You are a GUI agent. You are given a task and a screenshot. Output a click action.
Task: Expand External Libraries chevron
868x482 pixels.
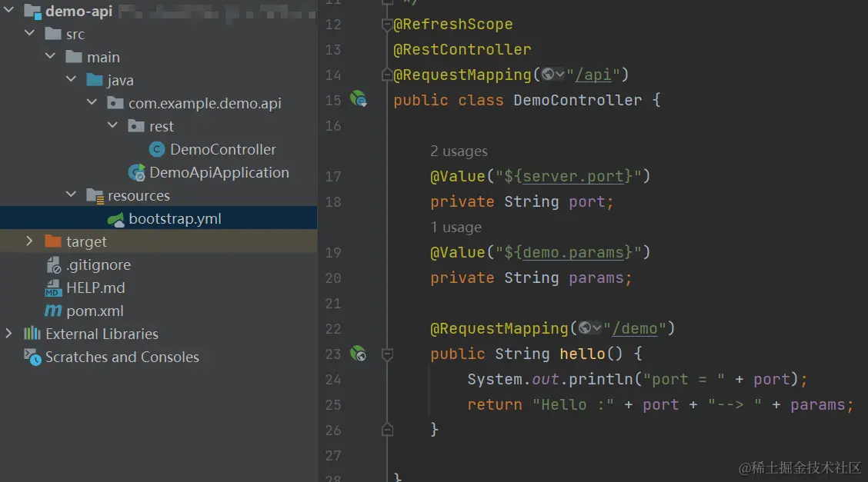coord(8,334)
